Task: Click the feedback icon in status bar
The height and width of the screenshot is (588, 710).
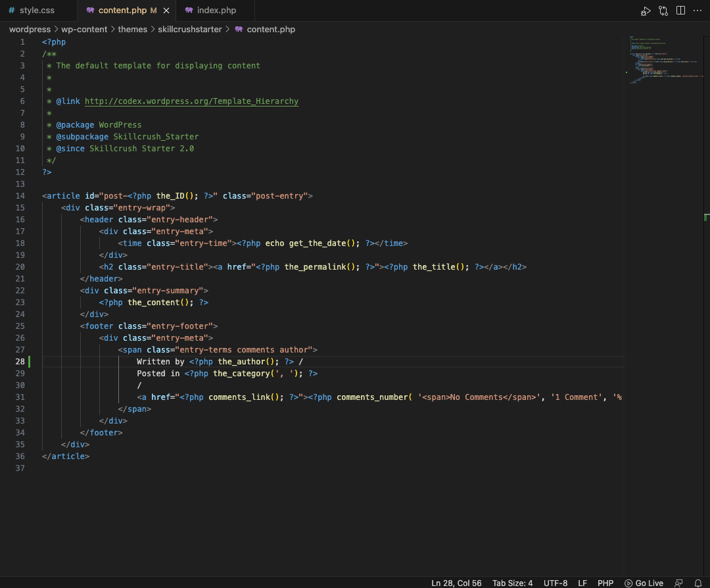Action: coord(678,583)
